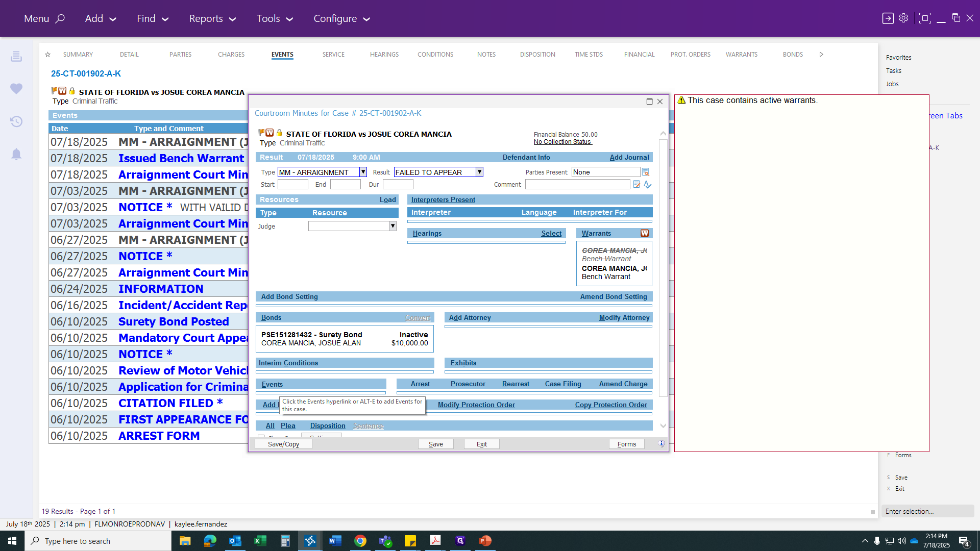The image size is (980, 551).
Task: Open Microsoft Teams from taskbar
Action: 385,541
